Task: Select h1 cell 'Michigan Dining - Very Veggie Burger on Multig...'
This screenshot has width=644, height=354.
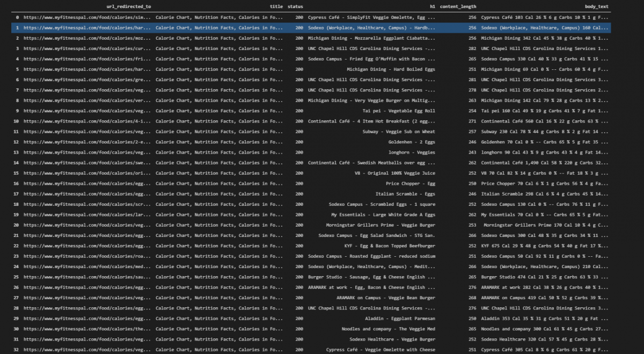Action: [371, 100]
